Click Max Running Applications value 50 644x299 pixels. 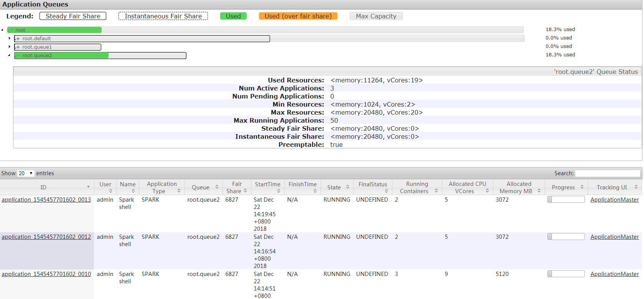pyautogui.click(x=334, y=120)
